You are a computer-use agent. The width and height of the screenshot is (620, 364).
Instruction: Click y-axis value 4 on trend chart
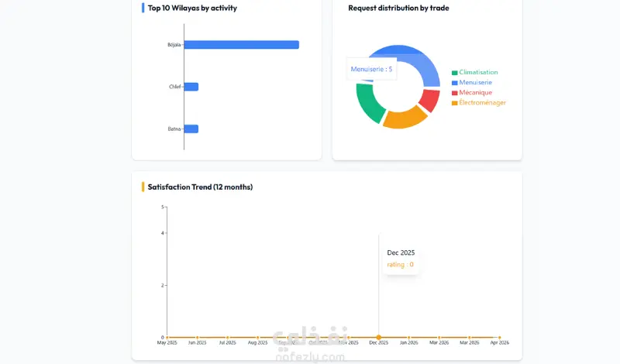(x=163, y=233)
